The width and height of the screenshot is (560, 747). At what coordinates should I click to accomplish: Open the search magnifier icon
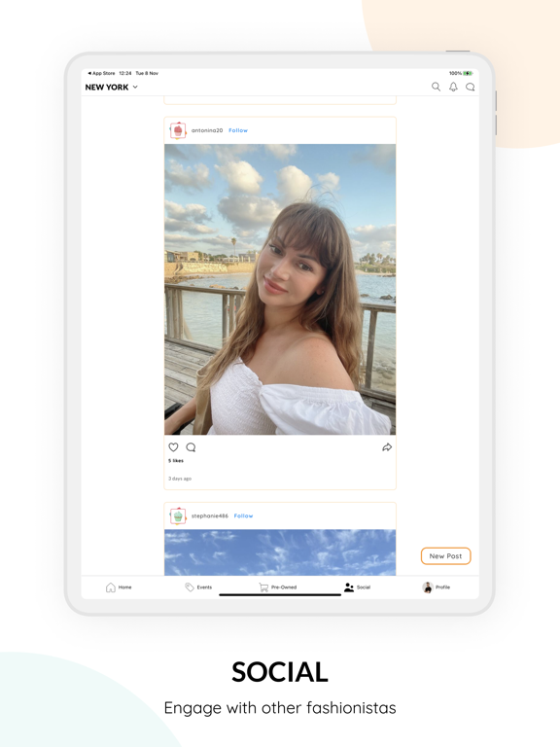click(x=436, y=87)
